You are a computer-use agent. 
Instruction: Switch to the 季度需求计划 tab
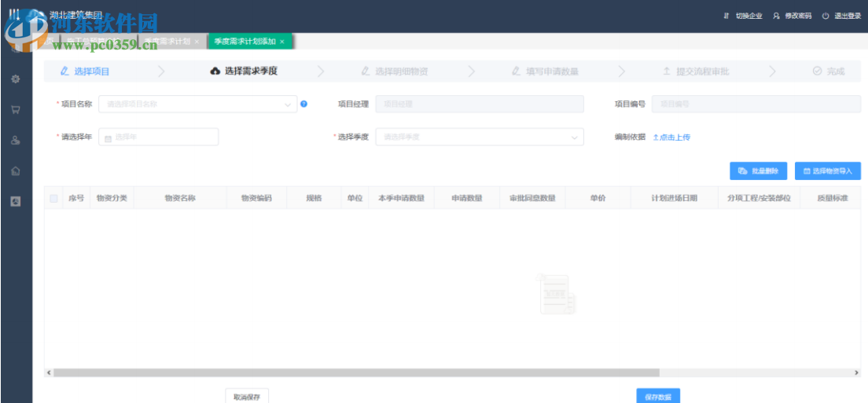pos(171,42)
